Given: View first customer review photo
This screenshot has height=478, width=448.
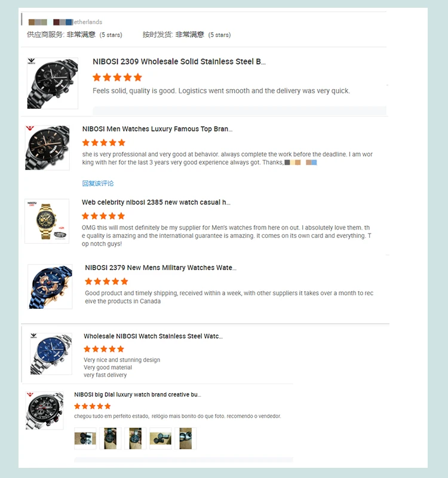Looking at the screenshot, I should pyautogui.click(x=85, y=439).
